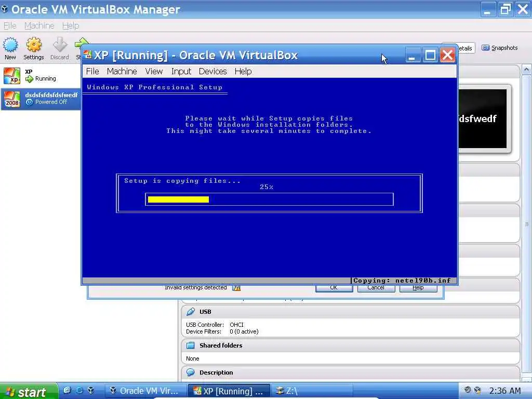This screenshot has width=532, height=399.
Task: Open Input menu in XP VM window
Action: click(181, 71)
